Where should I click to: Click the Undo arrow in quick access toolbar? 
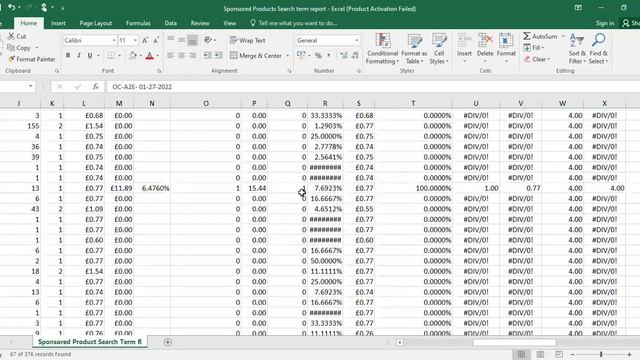point(12,7)
